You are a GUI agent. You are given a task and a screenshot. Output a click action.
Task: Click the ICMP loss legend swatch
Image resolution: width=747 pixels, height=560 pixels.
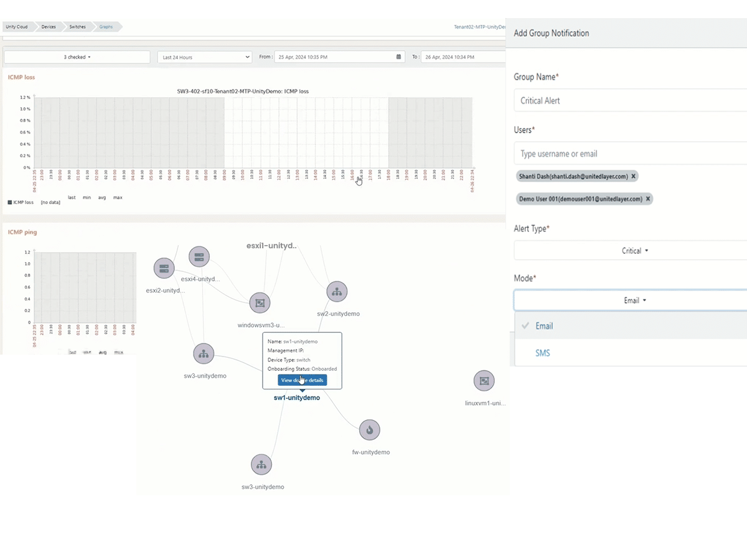point(9,202)
